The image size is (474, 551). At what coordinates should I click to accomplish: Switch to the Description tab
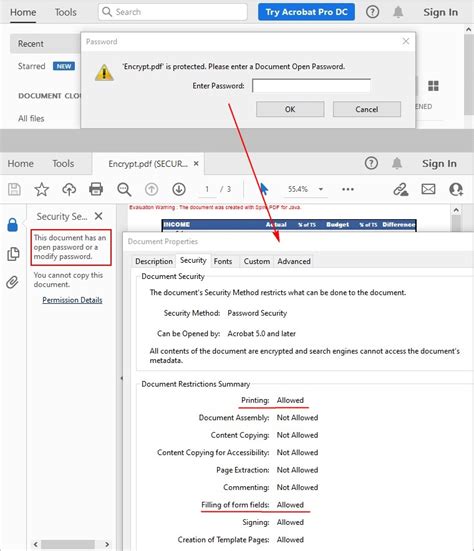(x=154, y=261)
